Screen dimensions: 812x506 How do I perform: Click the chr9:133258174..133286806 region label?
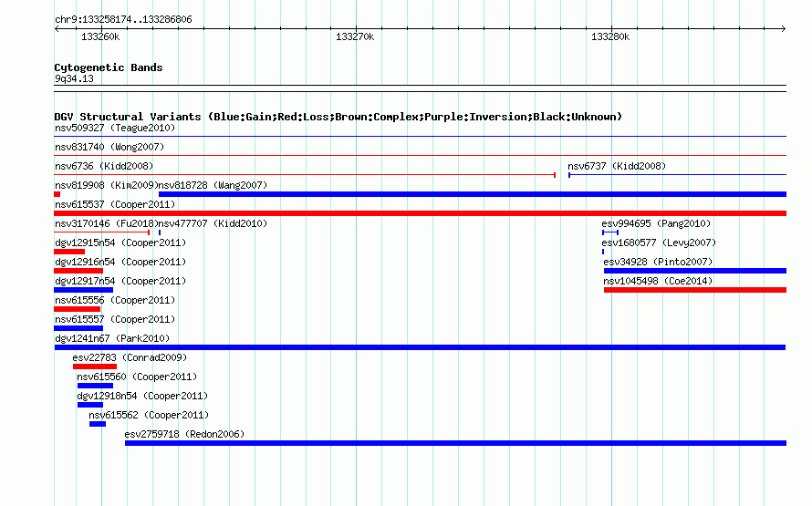coord(123,20)
